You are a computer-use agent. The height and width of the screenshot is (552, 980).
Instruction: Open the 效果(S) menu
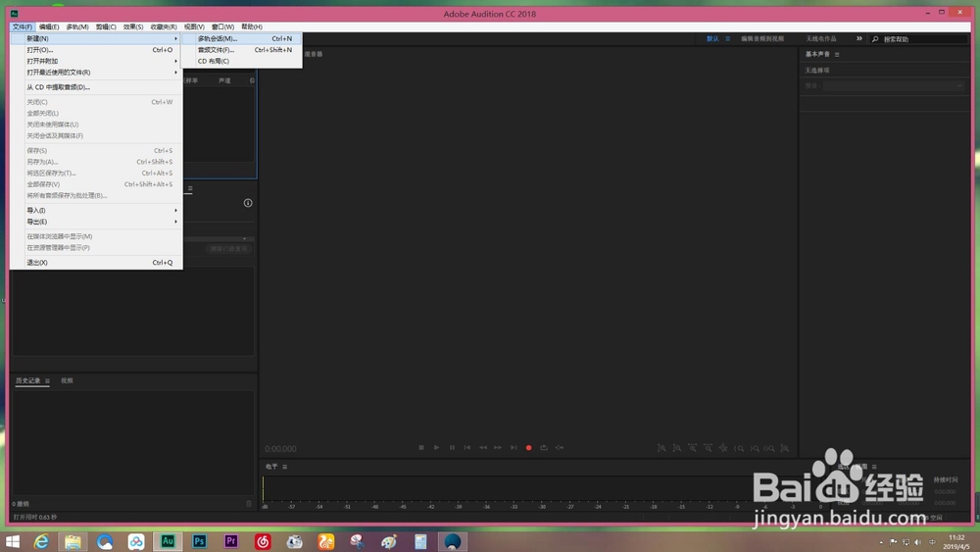click(x=133, y=26)
